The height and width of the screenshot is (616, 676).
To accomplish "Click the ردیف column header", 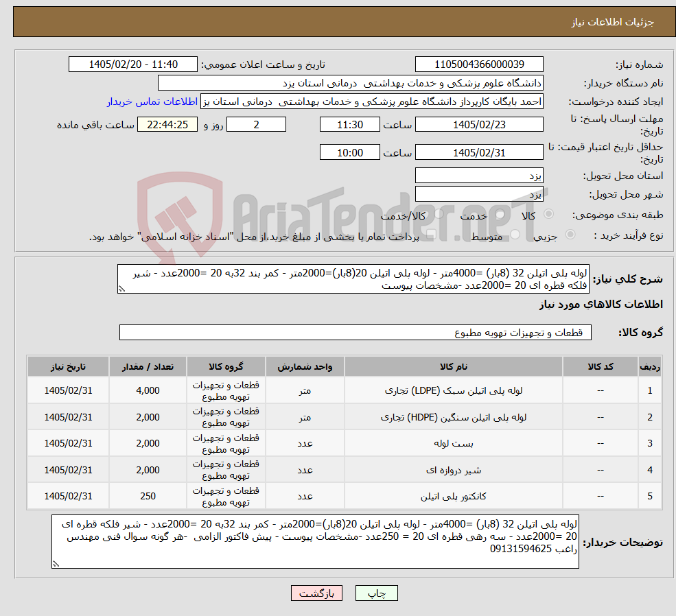I will pyautogui.click(x=650, y=366).
